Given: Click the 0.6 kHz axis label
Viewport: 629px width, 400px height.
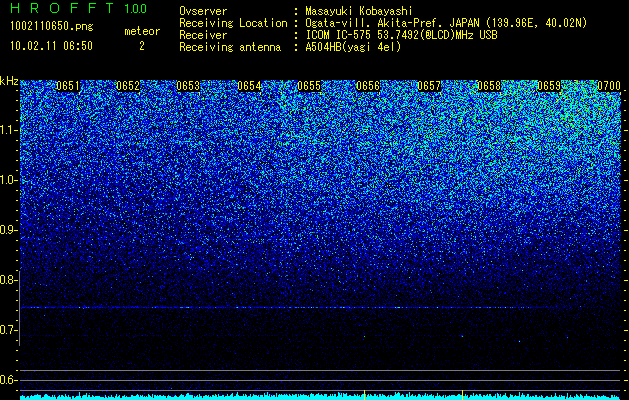Looking at the screenshot, I should (9, 380).
